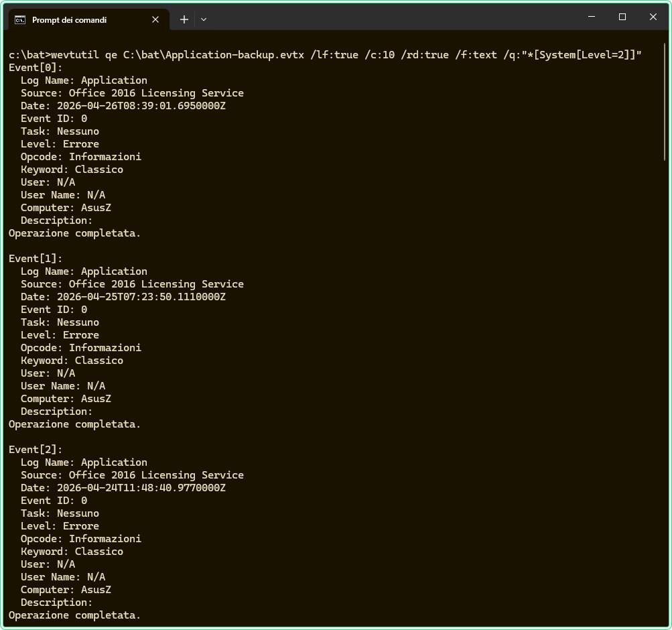Close the "Prompt dei comandi" tab
The width and height of the screenshot is (672, 630).
[x=155, y=19]
